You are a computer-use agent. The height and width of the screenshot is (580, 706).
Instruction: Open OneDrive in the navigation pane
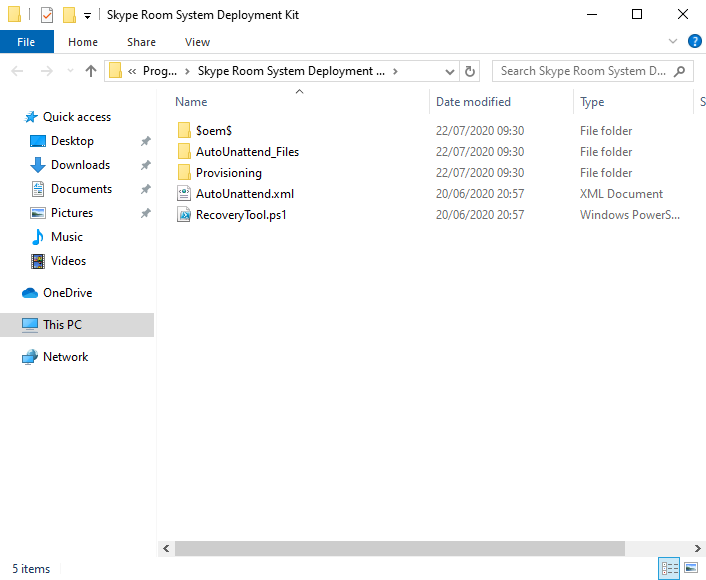[x=68, y=293]
